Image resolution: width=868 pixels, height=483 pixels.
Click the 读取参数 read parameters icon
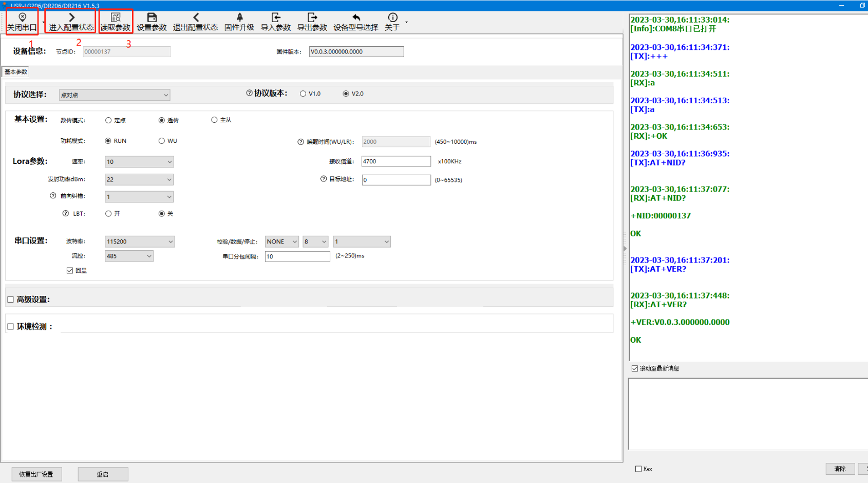tap(116, 22)
